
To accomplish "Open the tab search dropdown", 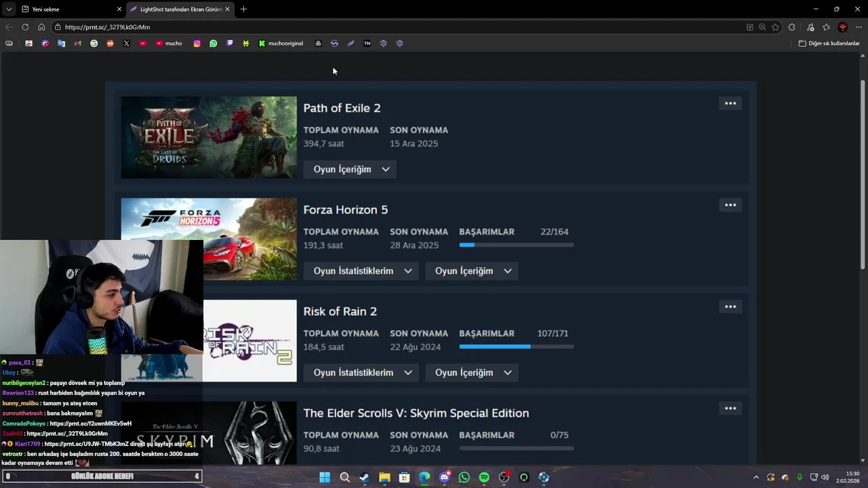I will [x=9, y=9].
